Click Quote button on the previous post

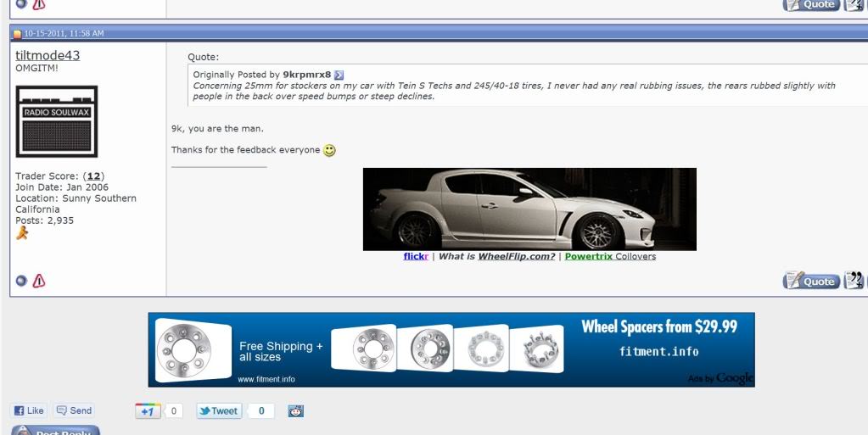click(811, 4)
